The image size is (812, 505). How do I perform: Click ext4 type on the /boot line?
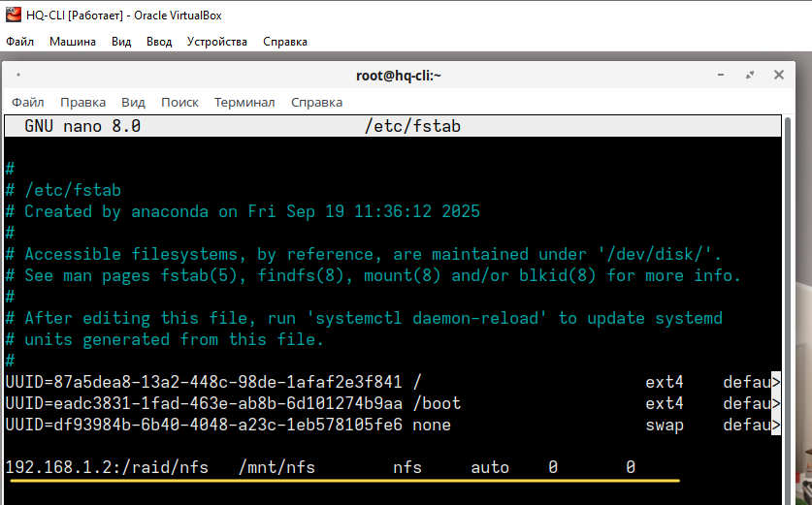665,403
